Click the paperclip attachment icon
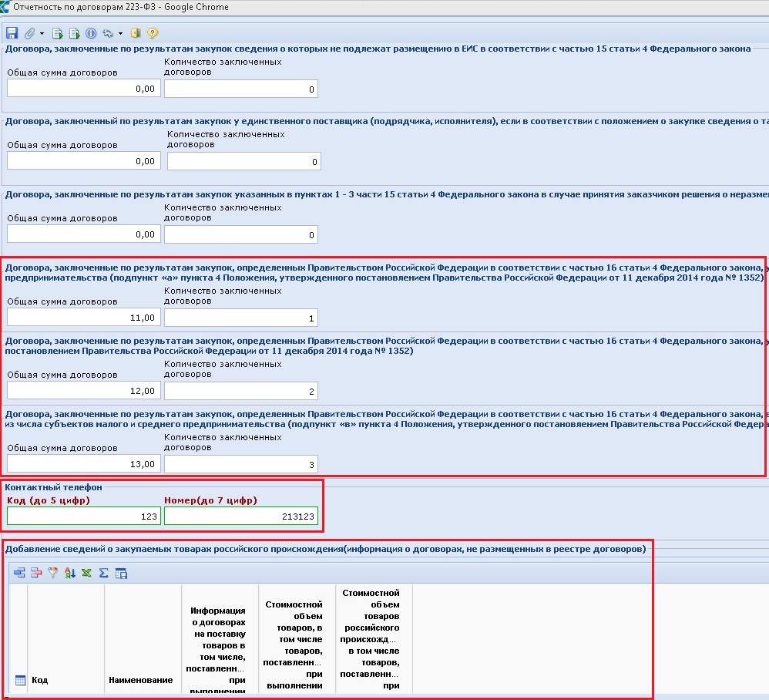This screenshot has height=700, width=769. (x=29, y=33)
